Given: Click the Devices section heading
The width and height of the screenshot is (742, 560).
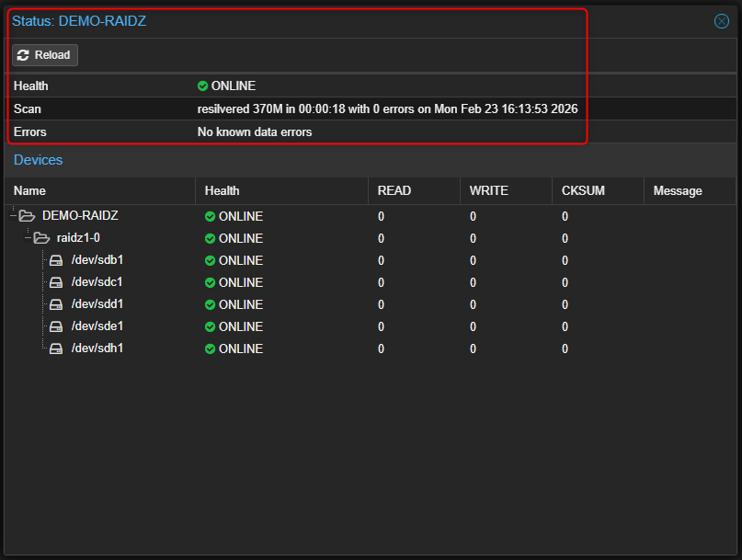Looking at the screenshot, I should coord(38,160).
